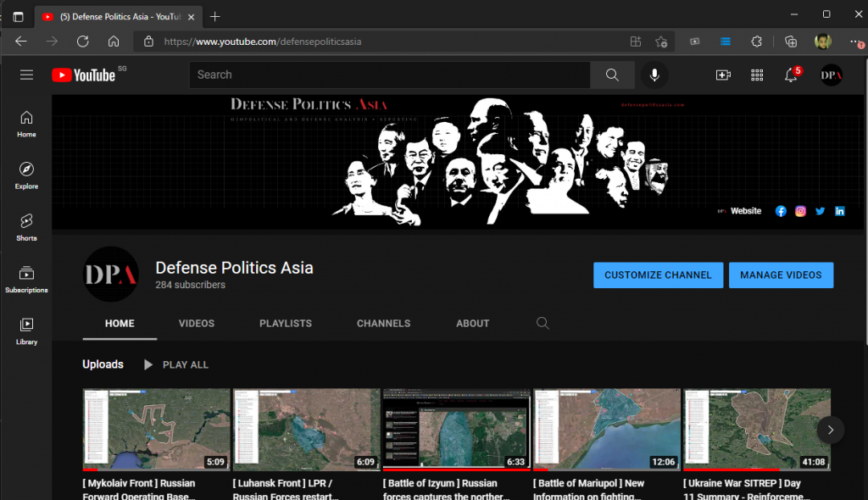Image resolution: width=868 pixels, height=500 pixels.
Task: Click into the YouTube Search input field
Action: [x=390, y=75]
